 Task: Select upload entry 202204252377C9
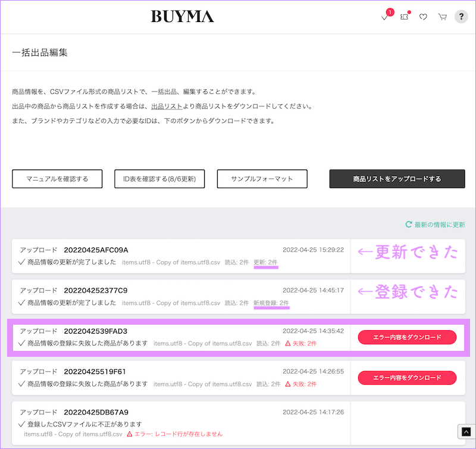pos(96,290)
